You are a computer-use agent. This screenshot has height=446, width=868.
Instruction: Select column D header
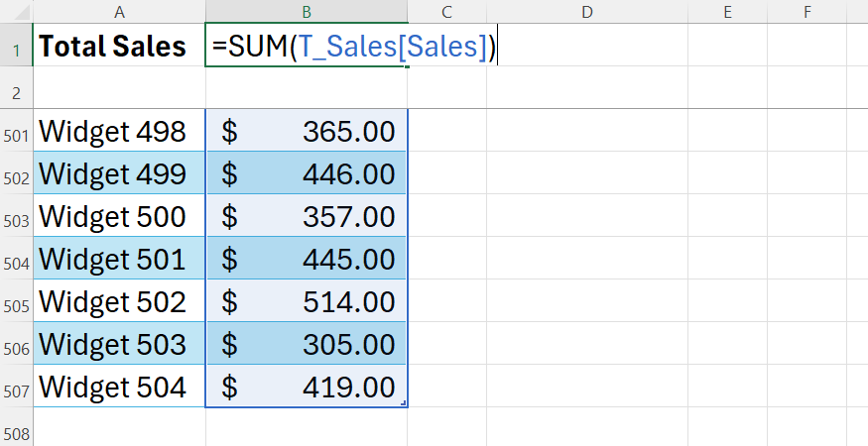point(587,11)
